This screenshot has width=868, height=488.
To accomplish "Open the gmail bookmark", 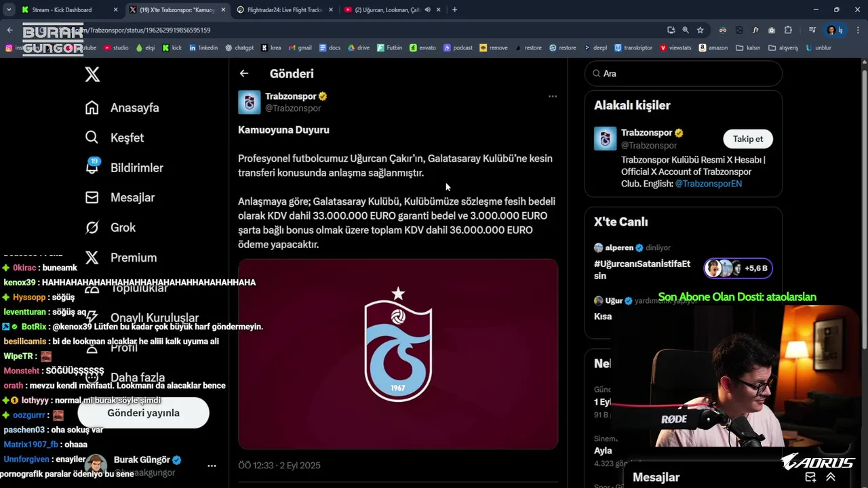I will [x=300, y=48].
